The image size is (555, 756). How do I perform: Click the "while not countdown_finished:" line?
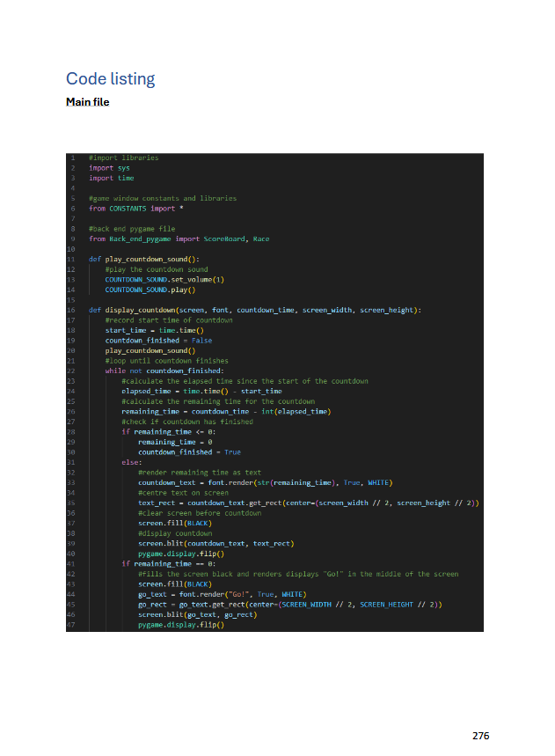(164, 371)
